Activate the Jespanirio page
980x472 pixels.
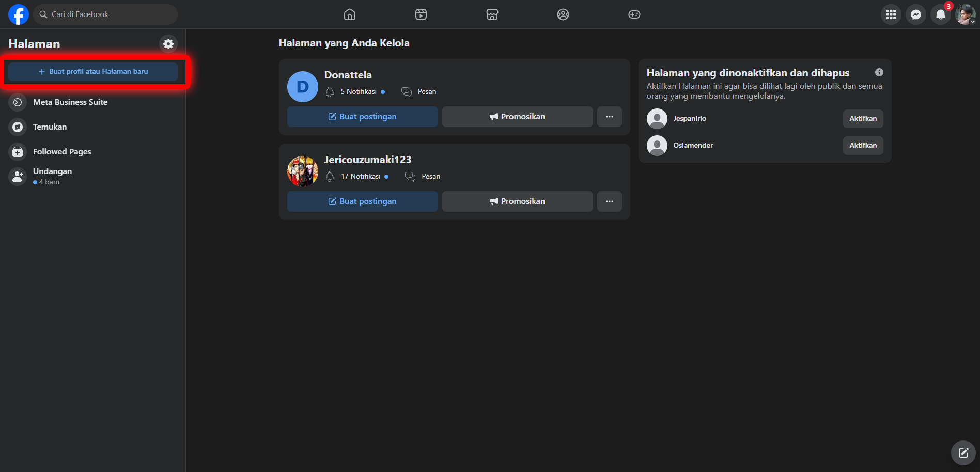(x=863, y=119)
